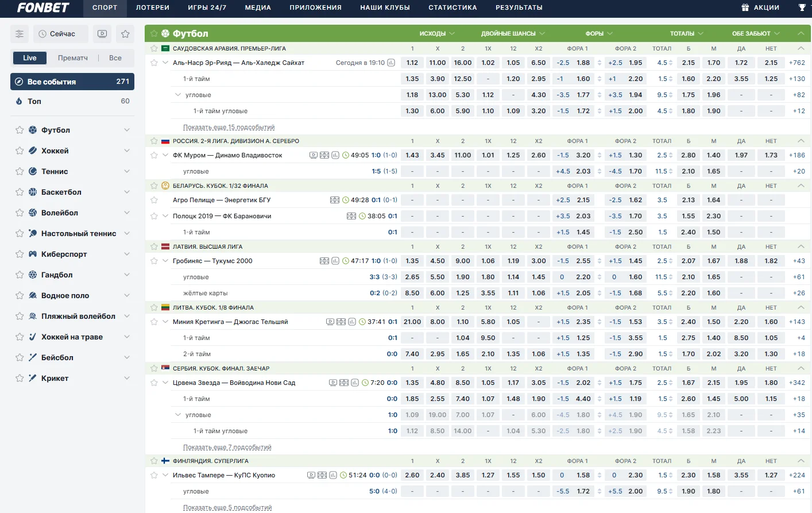Viewport: 812px width, 513px height.
Task: Click the gift icon next to АКЦИИ
Action: tap(745, 7)
